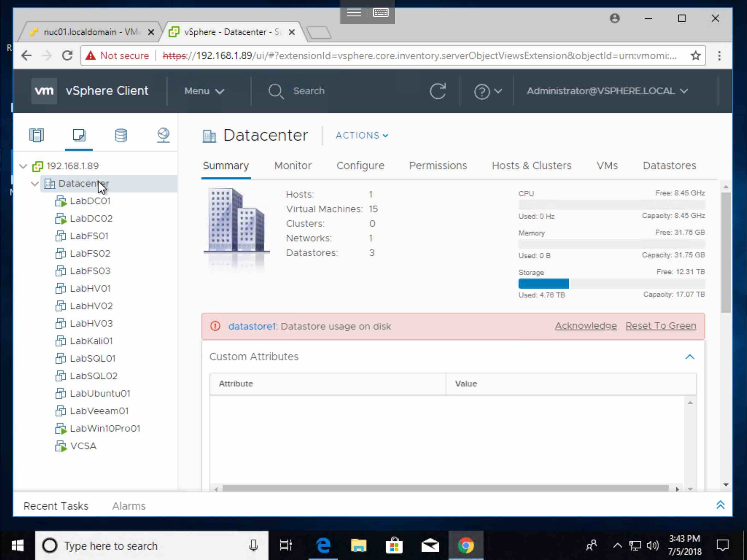The image size is (747, 560).
Task: Click the search magnifier icon
Action: tap(276, 91)
